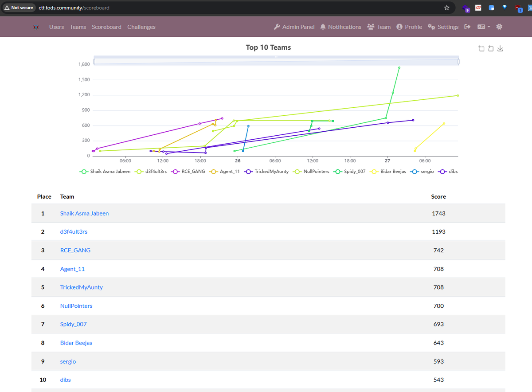The image size is (532, 392).
Task: Toggle TrickedMyAunty legend series
Action: click(x=267, y=171)
